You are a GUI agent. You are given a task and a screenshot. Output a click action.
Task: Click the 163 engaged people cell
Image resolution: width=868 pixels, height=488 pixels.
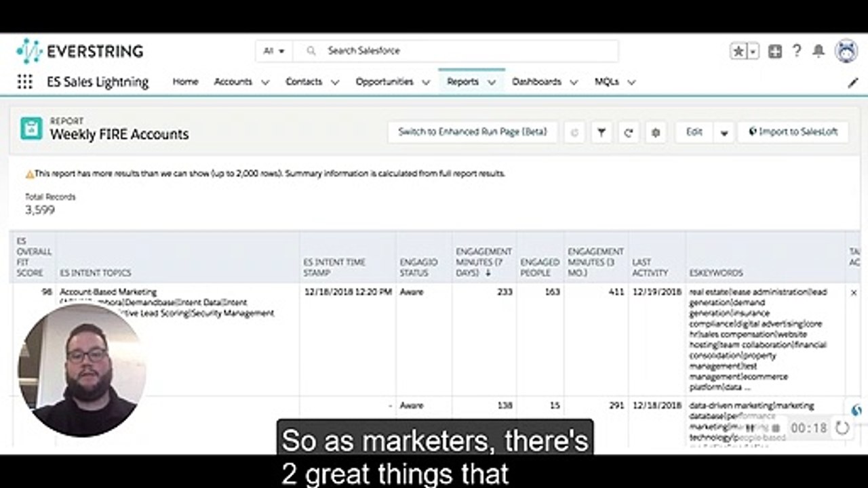click(552, 292)
